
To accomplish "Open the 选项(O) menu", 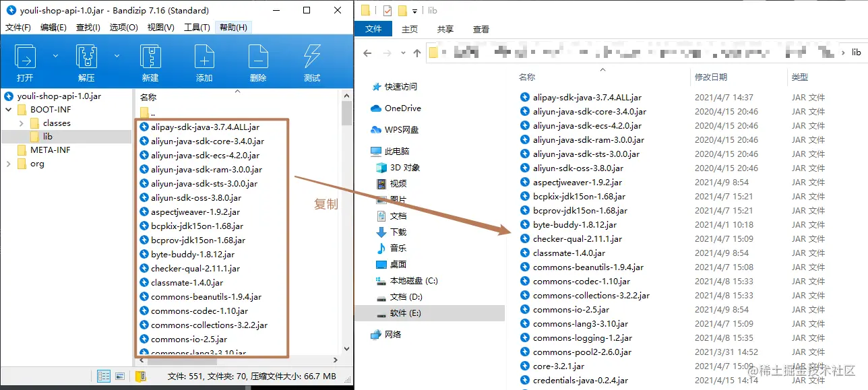I will [x=124, y=28].
